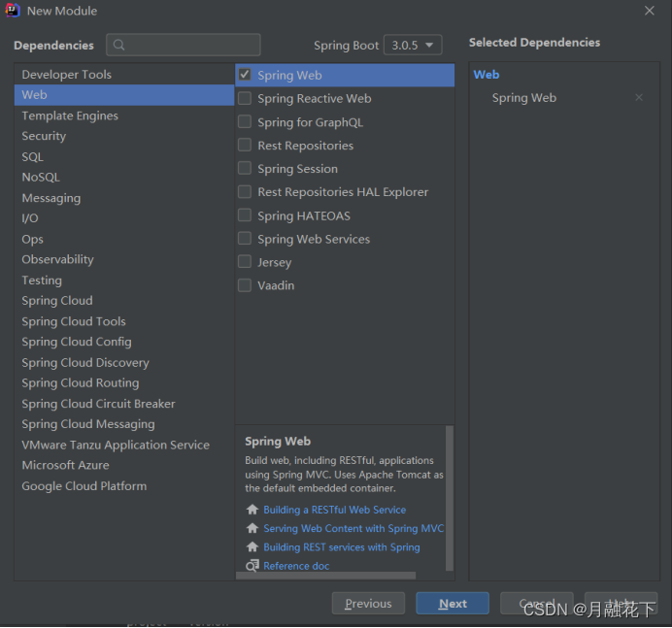Click home icon beside Building a RESTful Web Service
672x628 pixels.
(x=252, y=510)
